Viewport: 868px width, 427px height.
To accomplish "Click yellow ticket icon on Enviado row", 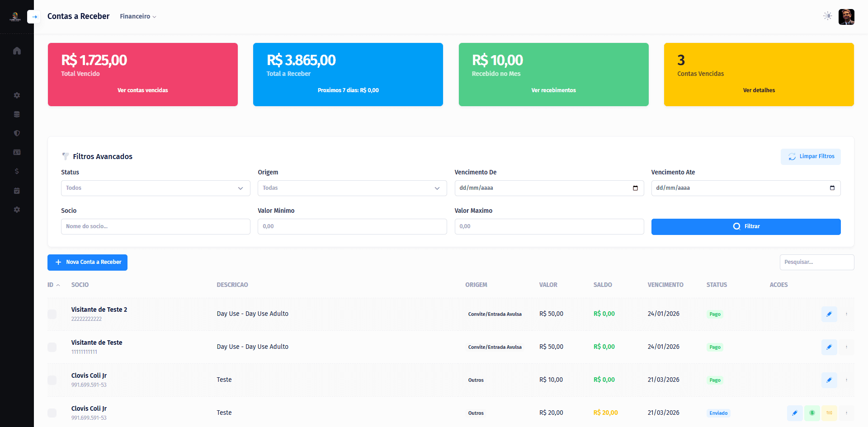I will point(829,413).
